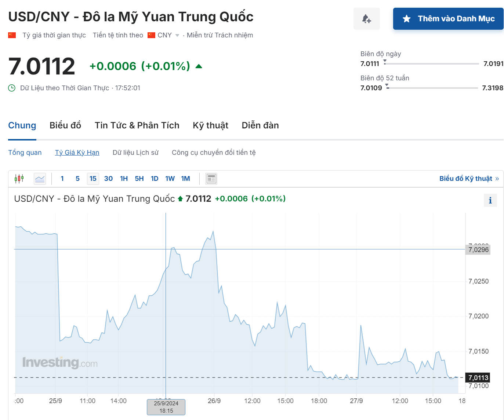Click the news overlay icon in chart toolbar
This screenshot has height=420, width=504.
211,179
